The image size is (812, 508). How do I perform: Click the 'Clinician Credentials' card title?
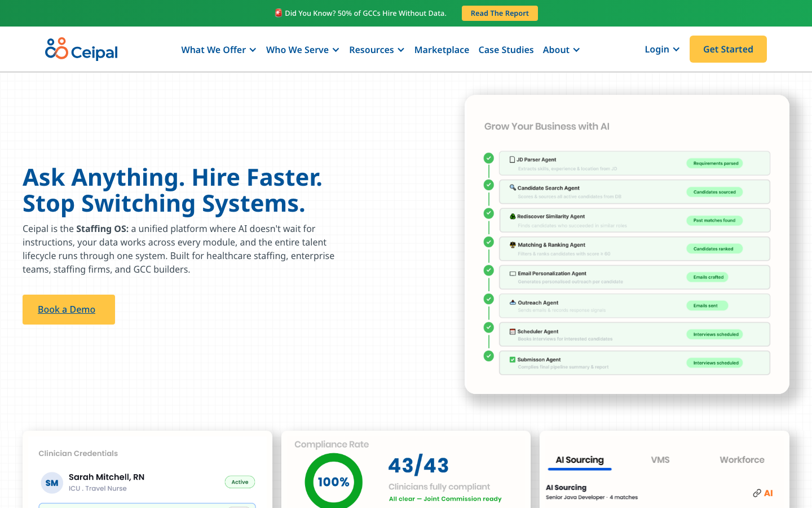(x=78, y=453)
